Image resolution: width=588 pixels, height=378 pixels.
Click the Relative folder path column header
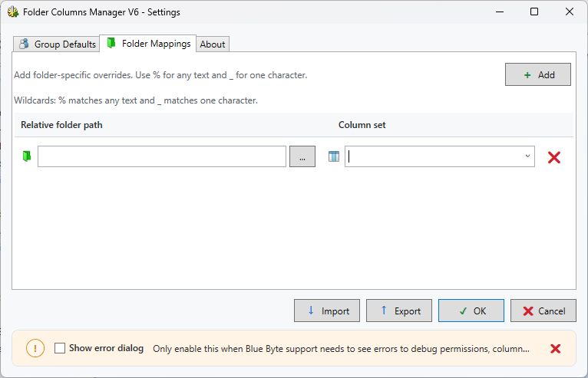[x=61, y=125]
